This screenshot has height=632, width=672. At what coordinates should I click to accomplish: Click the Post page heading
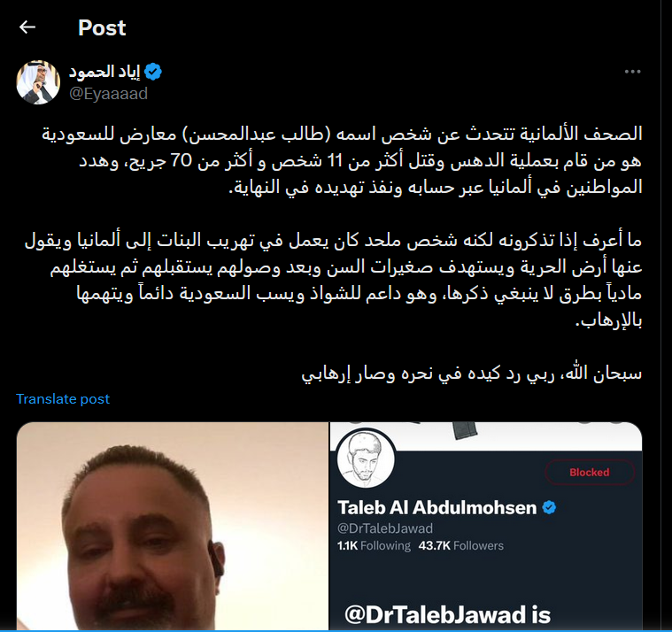tap(102, 27)
